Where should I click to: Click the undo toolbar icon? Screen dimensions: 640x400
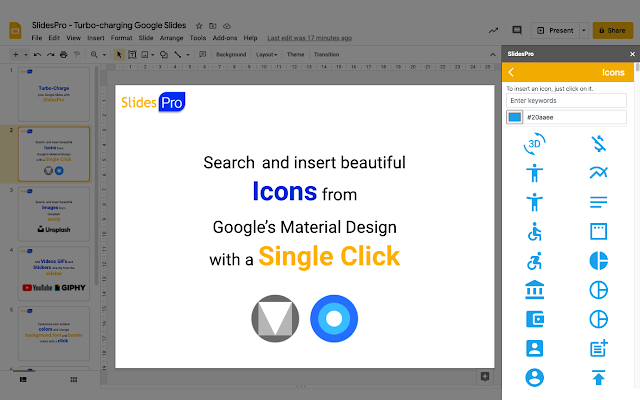pos(37,54)
